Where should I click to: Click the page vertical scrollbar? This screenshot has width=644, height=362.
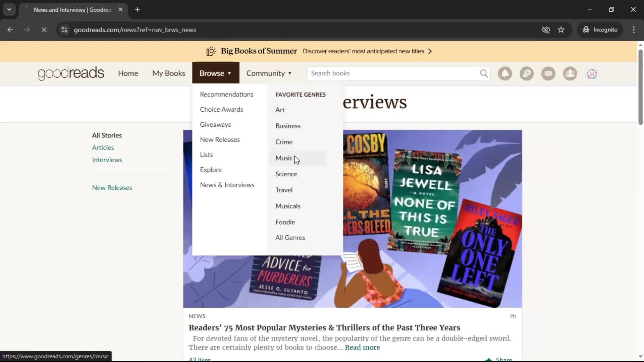coord(640,87)
